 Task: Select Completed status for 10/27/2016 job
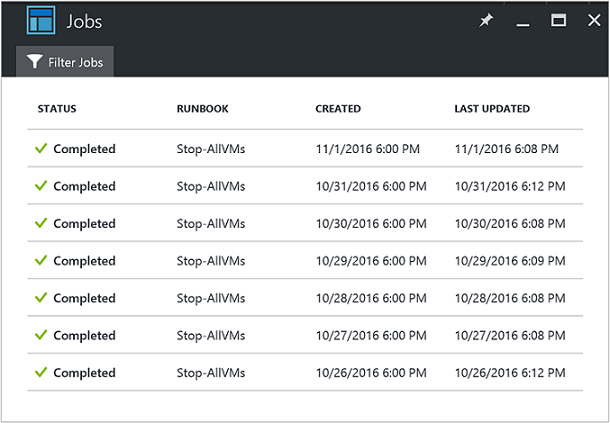[x=84, y=335]
